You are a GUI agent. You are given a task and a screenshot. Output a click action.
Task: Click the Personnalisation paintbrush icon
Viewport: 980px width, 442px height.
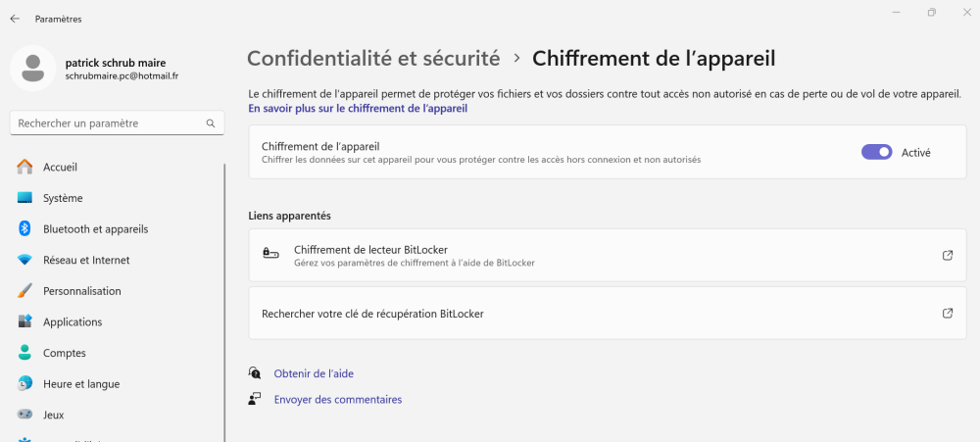[x=25, y=291]
